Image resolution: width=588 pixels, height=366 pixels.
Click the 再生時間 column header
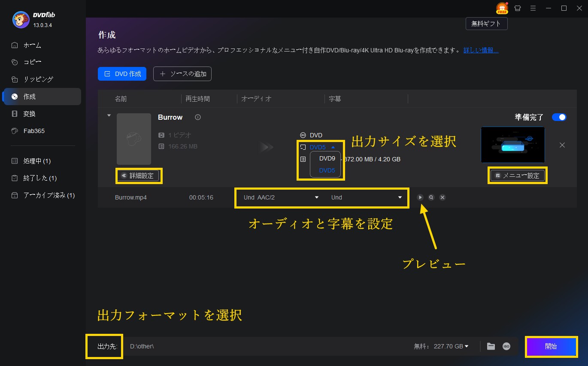click(x=197, y=99)
